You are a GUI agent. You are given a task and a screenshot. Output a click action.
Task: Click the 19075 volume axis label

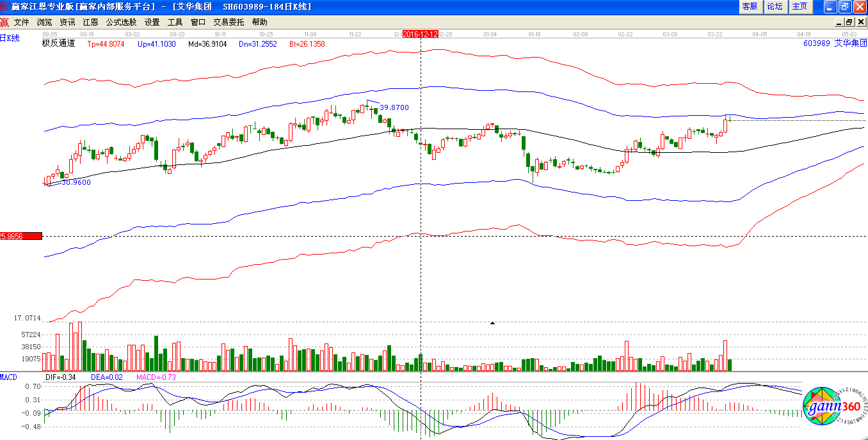30,359
